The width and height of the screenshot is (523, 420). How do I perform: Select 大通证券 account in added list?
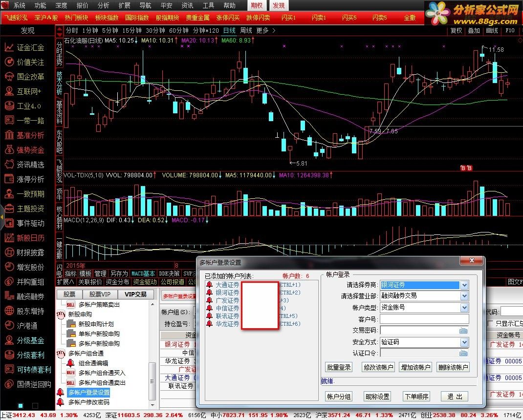tap(227, 285)
